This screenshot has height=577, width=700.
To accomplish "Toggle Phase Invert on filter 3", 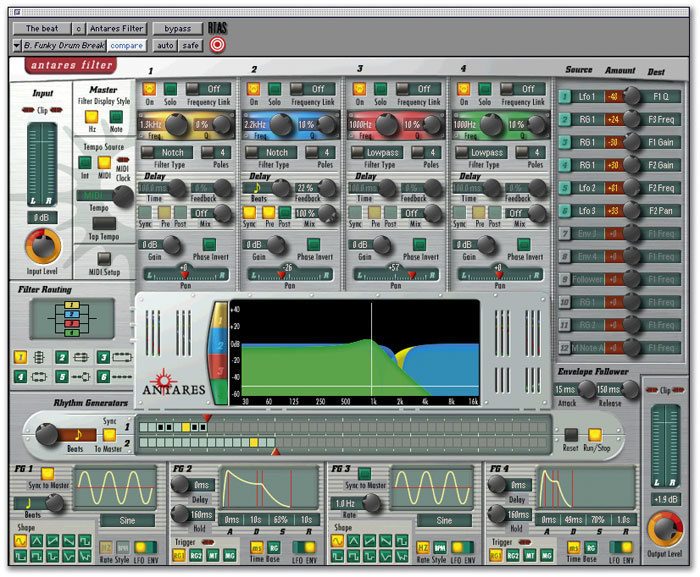I will click(419, 244).
